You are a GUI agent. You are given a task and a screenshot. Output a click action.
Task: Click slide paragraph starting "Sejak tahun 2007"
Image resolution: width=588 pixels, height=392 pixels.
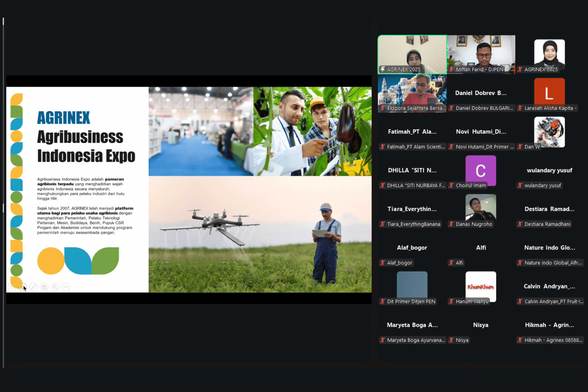click(x=85, y=220)
